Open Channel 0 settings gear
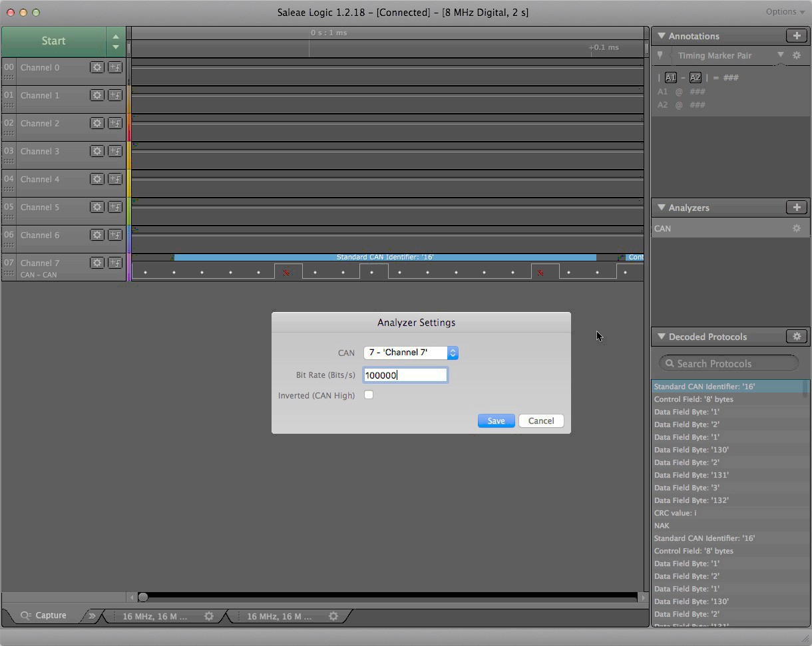 click(97, 67)
